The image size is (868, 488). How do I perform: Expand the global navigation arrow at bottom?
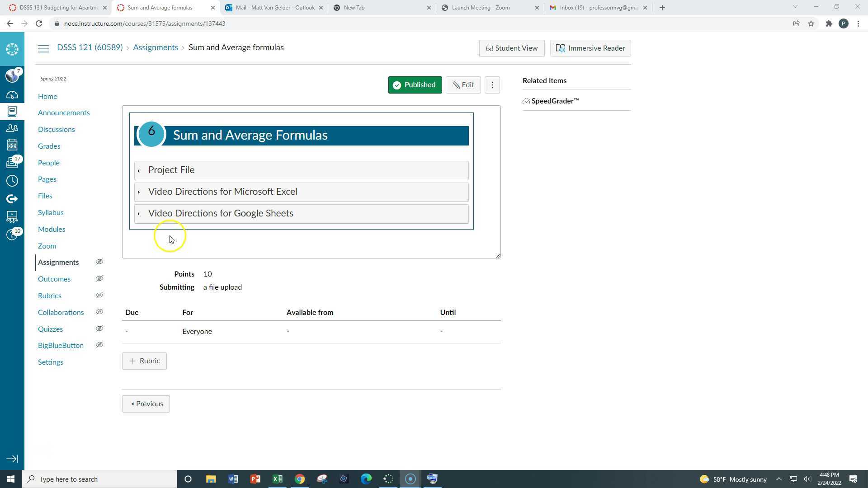click(12, 459)
